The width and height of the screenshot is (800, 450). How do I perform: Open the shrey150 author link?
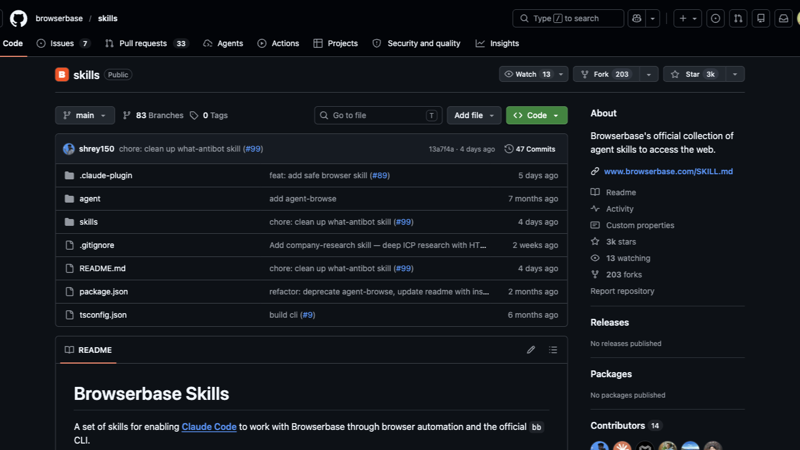pos(96,149)
